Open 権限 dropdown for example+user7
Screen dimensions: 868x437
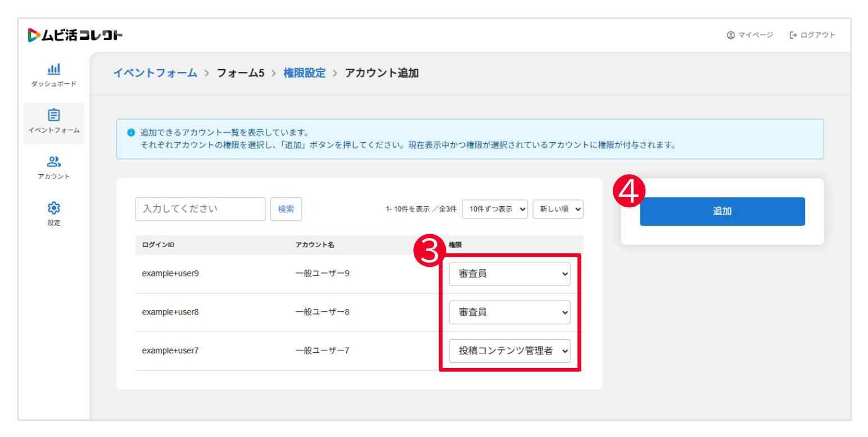(x=509, y=351)
